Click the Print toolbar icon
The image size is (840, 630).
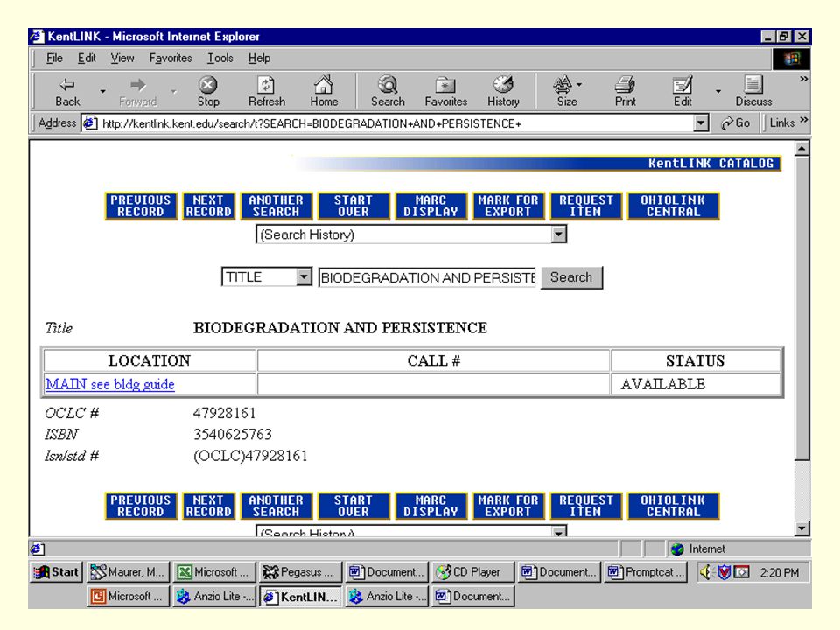(x=625, y=85)
